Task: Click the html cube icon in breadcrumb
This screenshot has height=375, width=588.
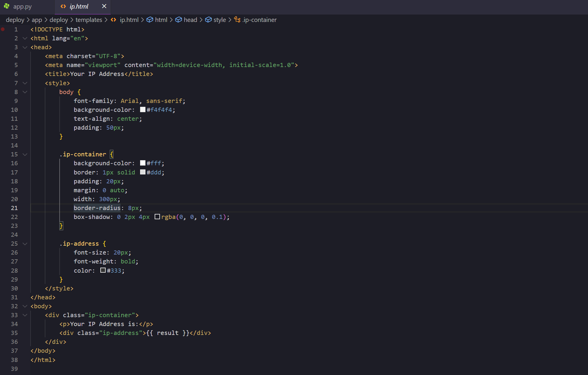Action: point(150,20)
